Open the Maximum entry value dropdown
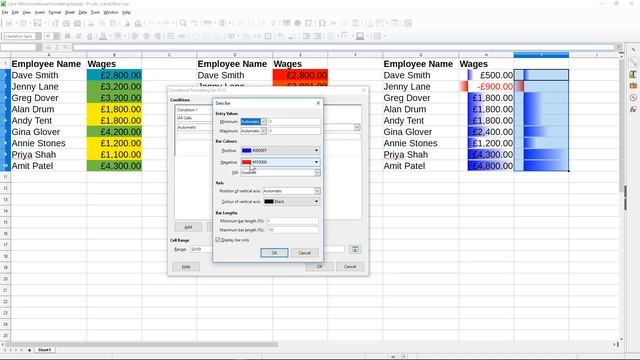The height and width of the screenshot is (360, 640). click(x=263, y=131)
